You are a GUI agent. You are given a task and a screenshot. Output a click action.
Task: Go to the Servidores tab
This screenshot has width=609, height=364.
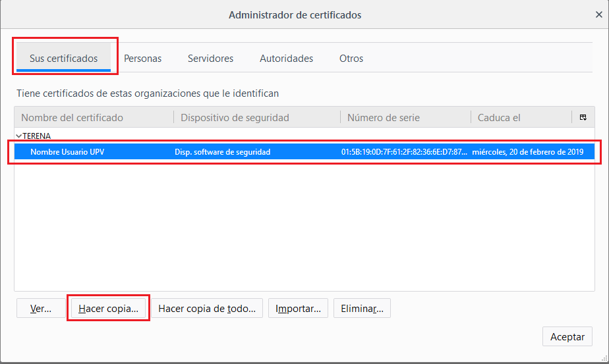[210, 59]
